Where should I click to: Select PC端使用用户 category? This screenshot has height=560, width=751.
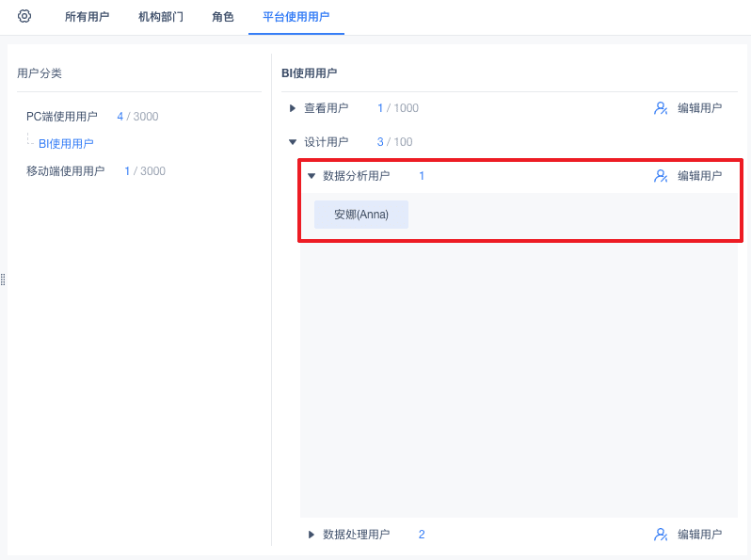tap(62, 117)
